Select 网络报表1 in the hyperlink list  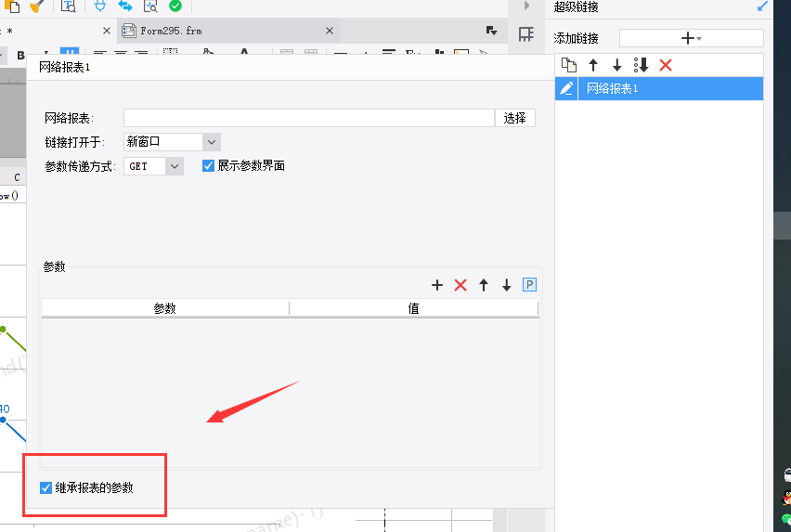[670, 89]
